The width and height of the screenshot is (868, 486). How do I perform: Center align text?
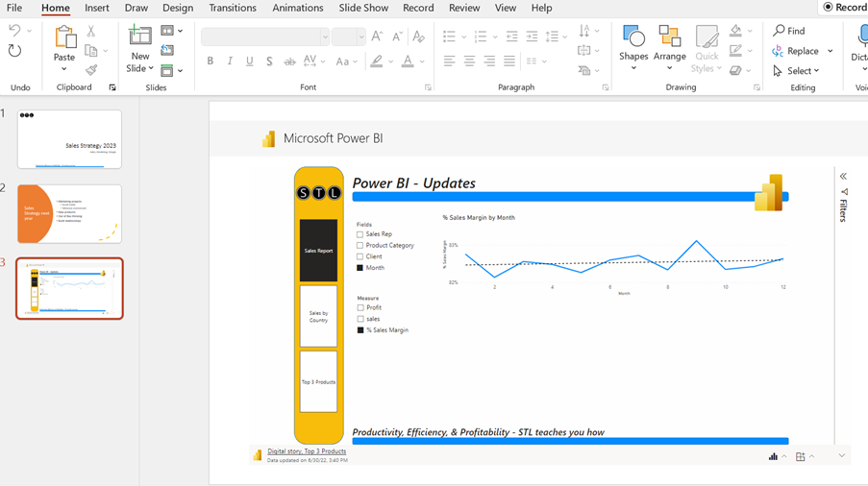(x=469, y=61)
